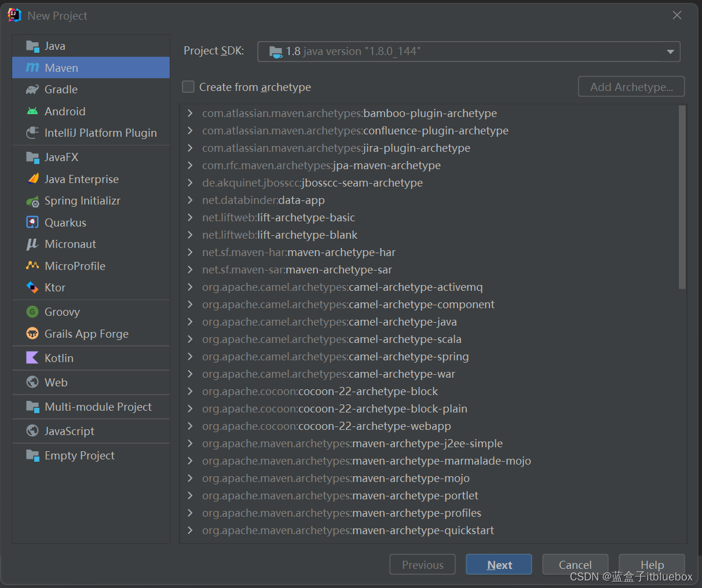The image size is (702, 588).
Task: Click the Ktor icon
Action: (32, 287)
